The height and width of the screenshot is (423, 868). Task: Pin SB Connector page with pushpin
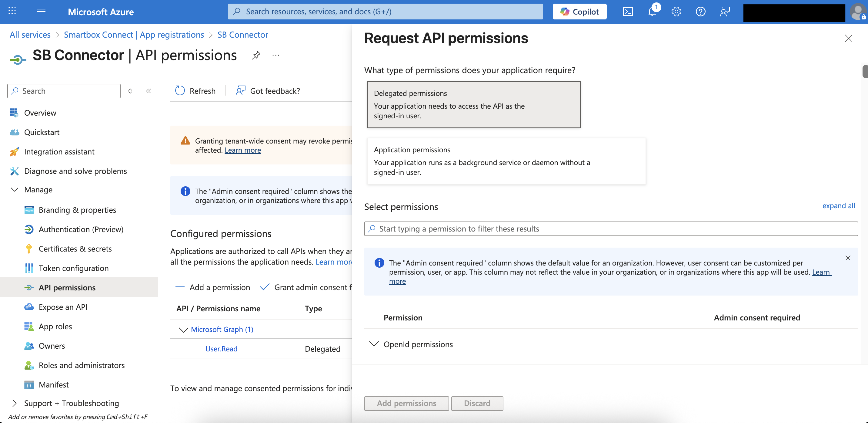click(256, 55)
